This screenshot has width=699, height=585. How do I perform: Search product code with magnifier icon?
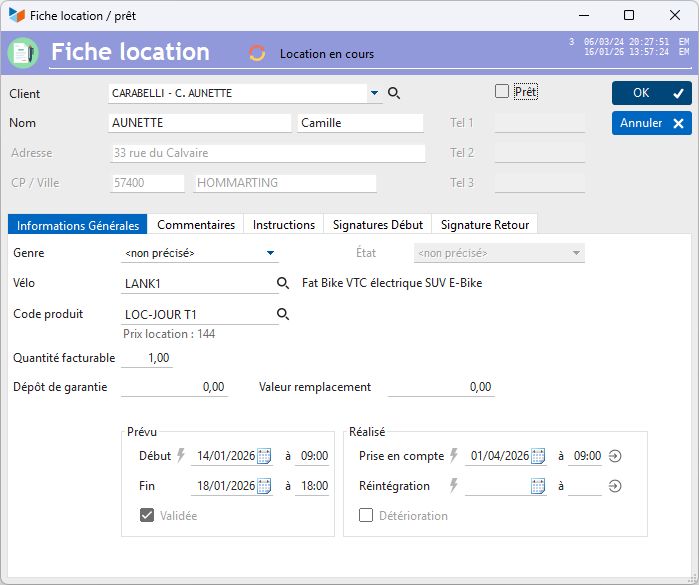(283, 314)
